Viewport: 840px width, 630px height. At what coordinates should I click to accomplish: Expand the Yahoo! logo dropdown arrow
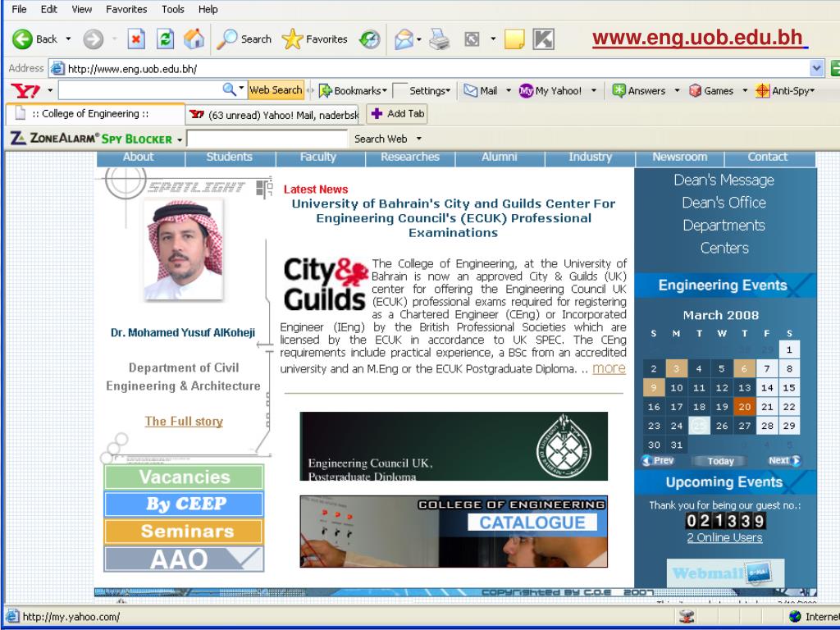50,90
